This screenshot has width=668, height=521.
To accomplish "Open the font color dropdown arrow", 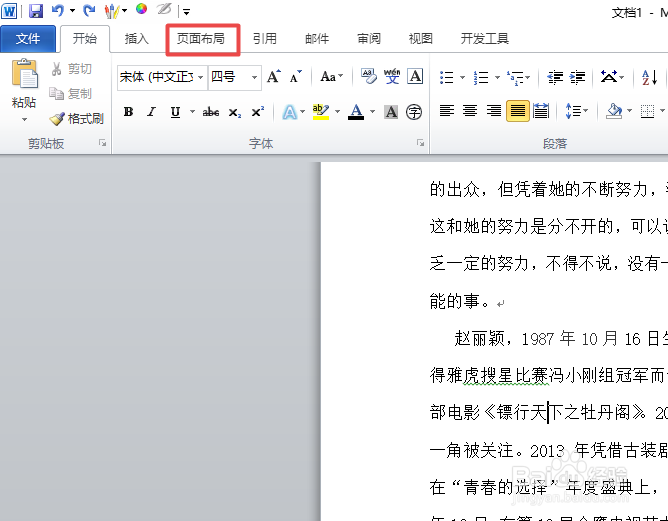I will (372, 112).
